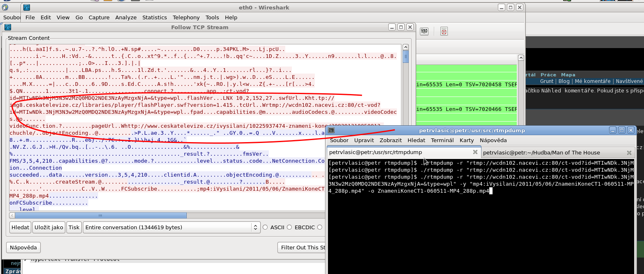Screen dimensions: 644x274
Task: Open the Soubor menu in the terminal
Action: click(x=339, y=140)
